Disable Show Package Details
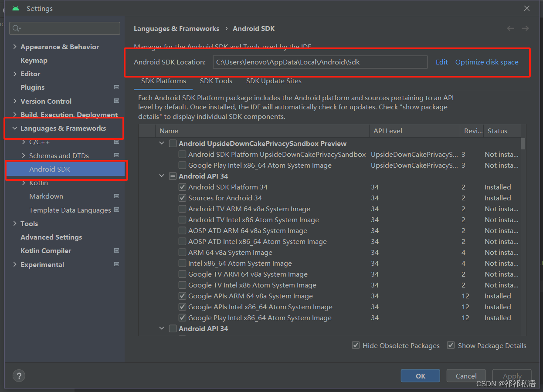 (x=451, y=345)
